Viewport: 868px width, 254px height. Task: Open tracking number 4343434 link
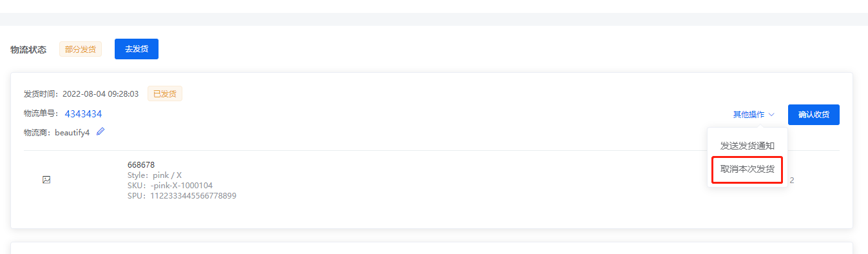click(83, 114)
